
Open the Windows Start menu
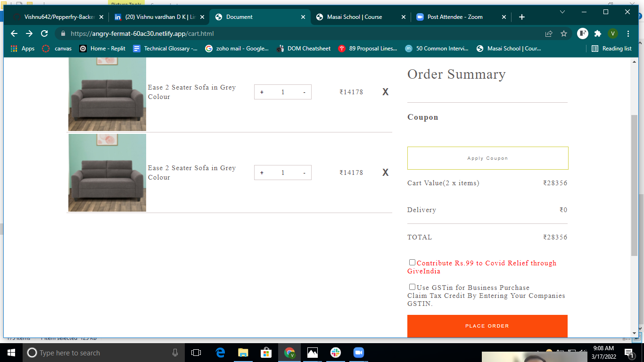tap(11, 353)
